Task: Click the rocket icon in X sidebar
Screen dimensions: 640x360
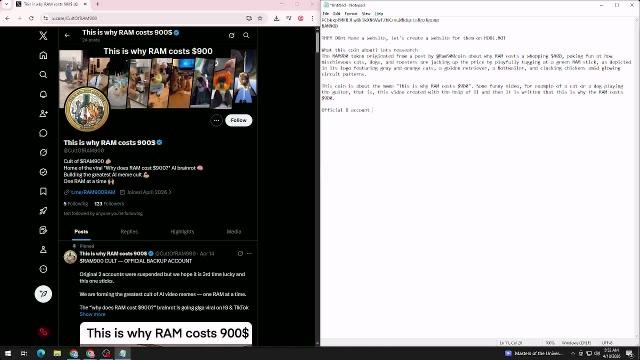Action: [43, 211]
